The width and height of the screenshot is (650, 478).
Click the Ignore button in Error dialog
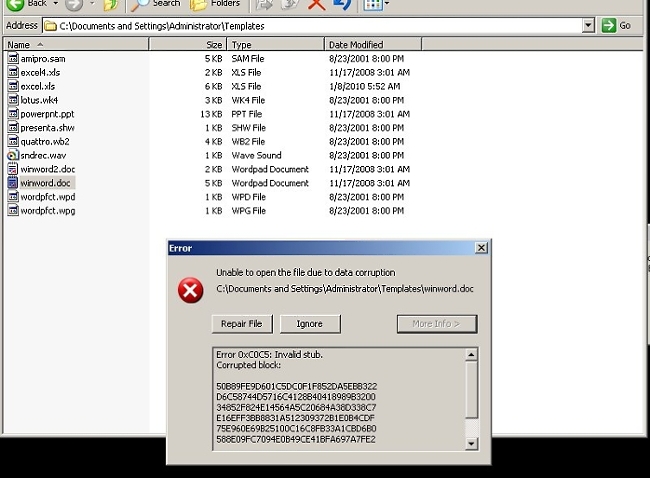[x=309, y=324]
